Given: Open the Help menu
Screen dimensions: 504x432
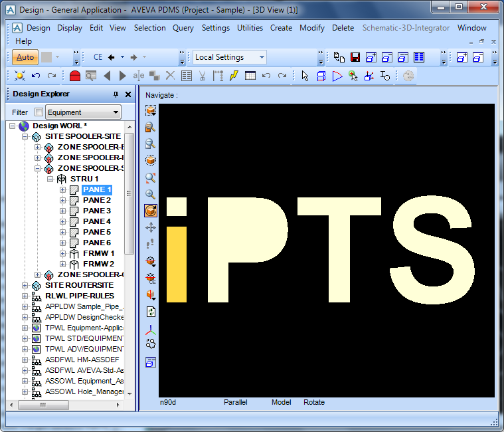Looking at the screenshot, I should (x=23, y=41).
